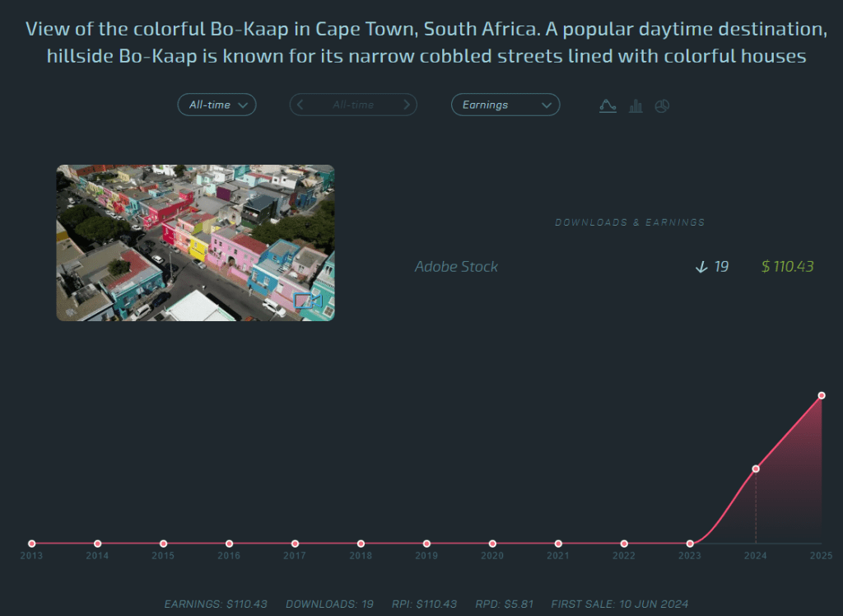Click the Bo-Kaap title description text
Screen dimensions: 843x616
pyautogui.click(x=426, y=43)
